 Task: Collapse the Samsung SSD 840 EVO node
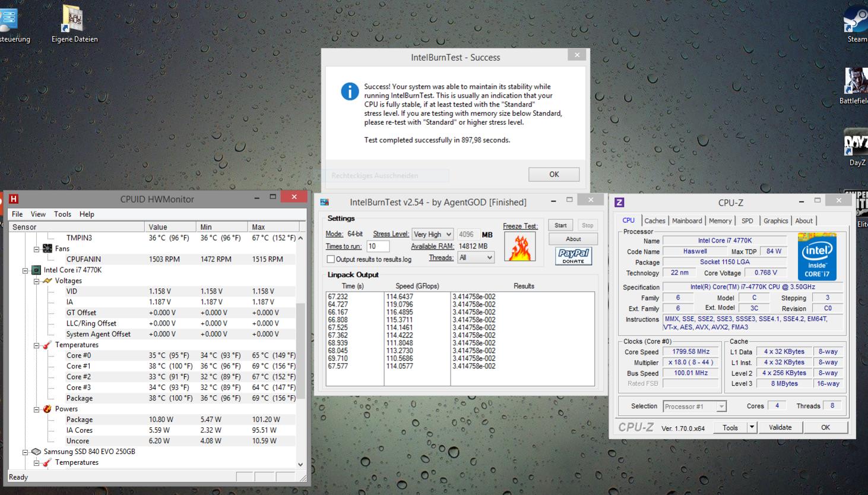click(25, 452)
